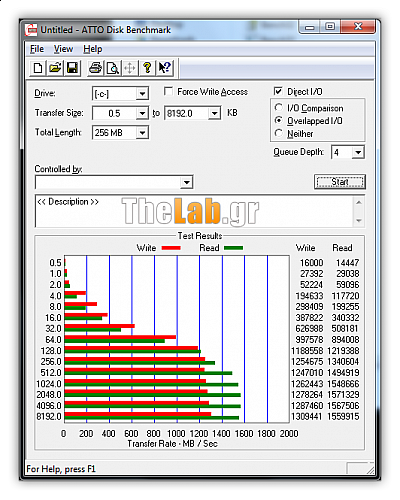Click the read value 1494919
400x500 pixels.
tap(343, 373)
